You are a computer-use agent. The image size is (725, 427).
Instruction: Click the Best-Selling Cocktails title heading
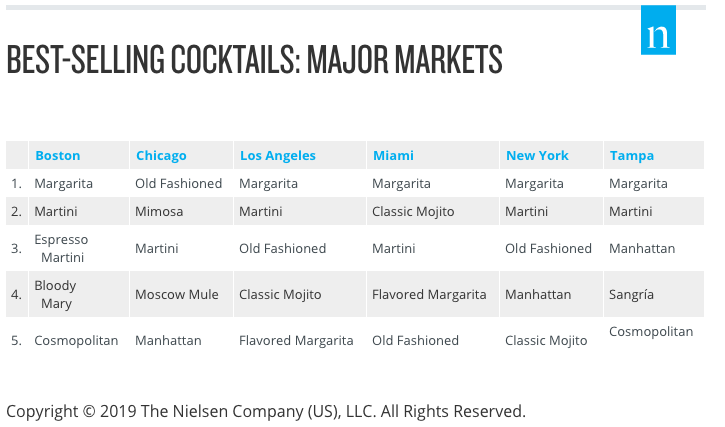pyautogui.click(x=254, y=59)
